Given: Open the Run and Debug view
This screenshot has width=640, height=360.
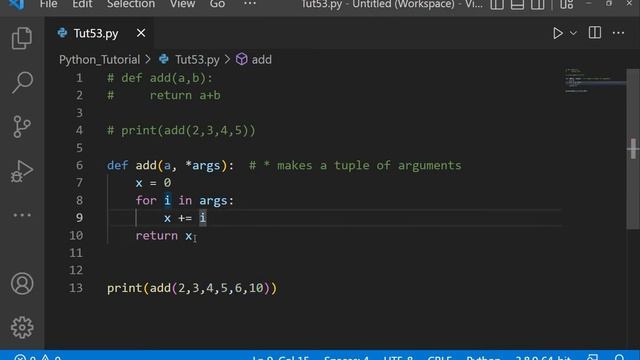Looking at the screenshot, I should pyautogui.click(x=22, y=171).
